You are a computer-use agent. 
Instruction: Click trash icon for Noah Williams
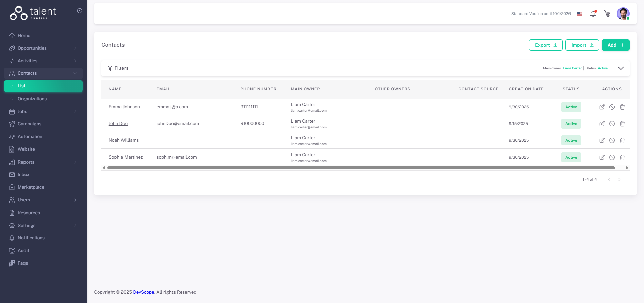(x=622, y=140)
